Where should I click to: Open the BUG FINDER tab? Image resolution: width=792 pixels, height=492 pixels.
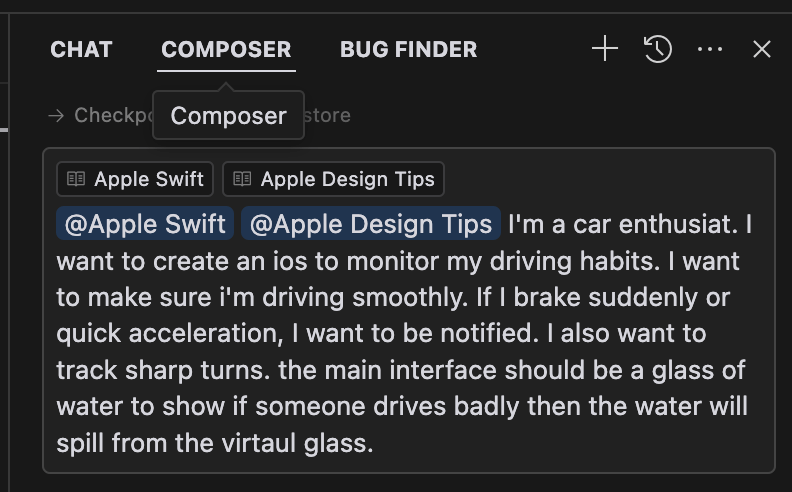point(408,49)
